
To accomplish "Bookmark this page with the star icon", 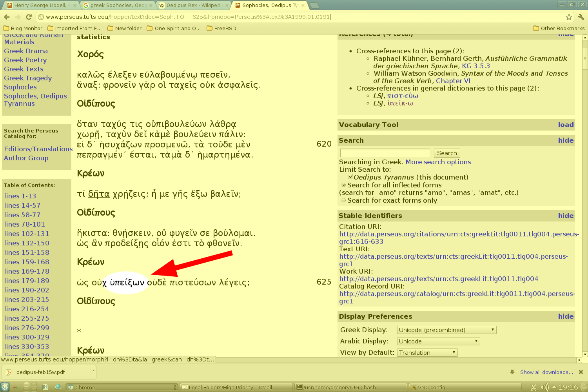I will (569, 17).
